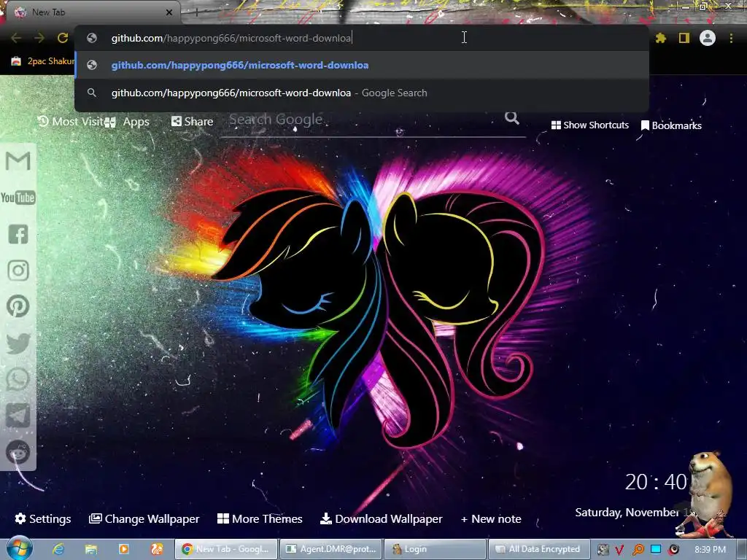This screenshot has width=747, height=560.
Task: Open the Extensions puzzle icon
Action: (661, 38)
